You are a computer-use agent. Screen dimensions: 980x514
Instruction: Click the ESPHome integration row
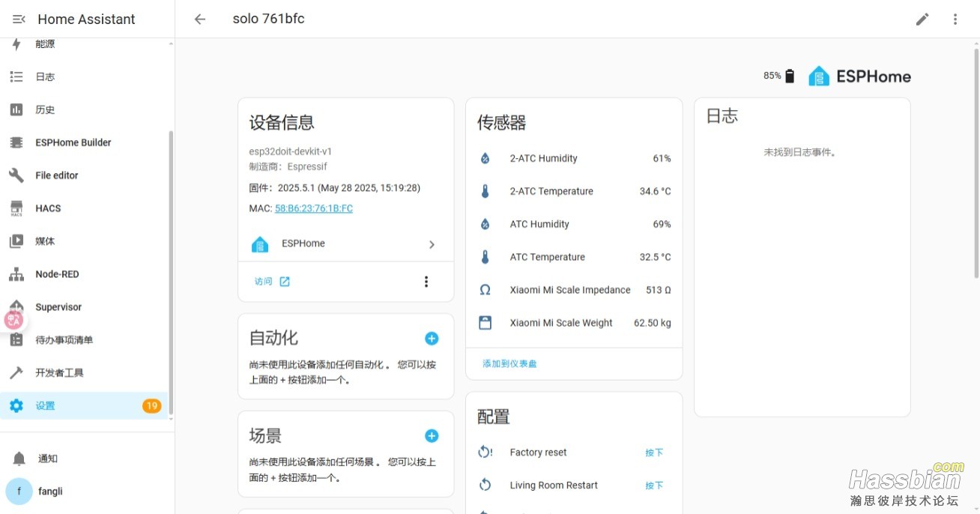click(x=345, y=244)
